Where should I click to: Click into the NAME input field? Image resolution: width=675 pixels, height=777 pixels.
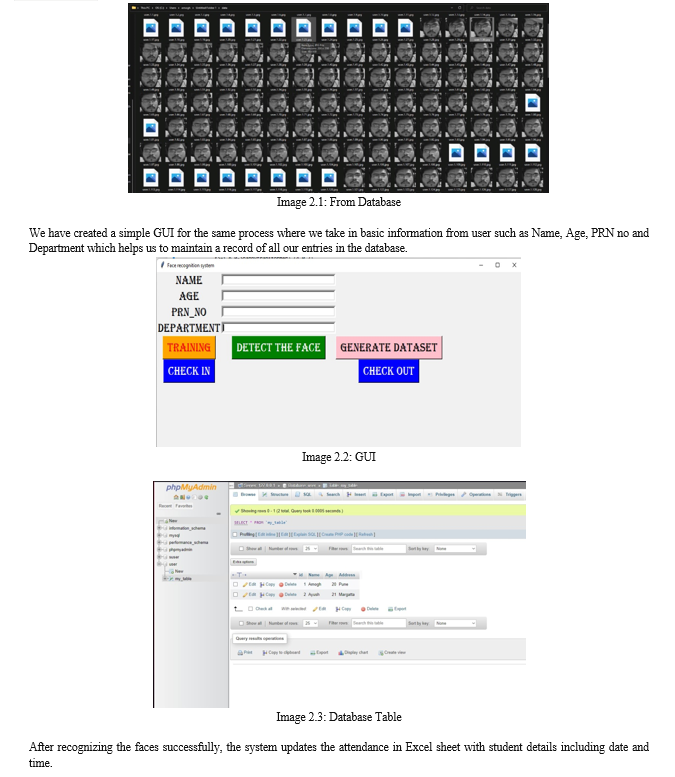(279, 280)
